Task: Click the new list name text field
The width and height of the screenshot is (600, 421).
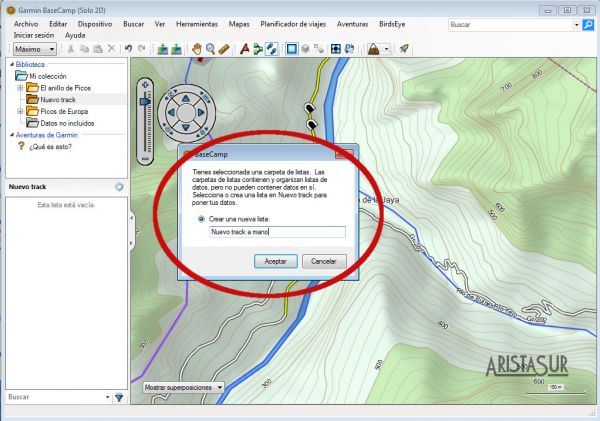Action: (x=277, y=232)
